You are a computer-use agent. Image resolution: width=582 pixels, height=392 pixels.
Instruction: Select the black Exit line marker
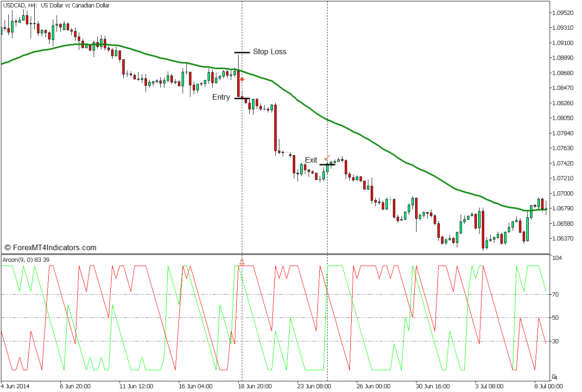coord(327,164)
